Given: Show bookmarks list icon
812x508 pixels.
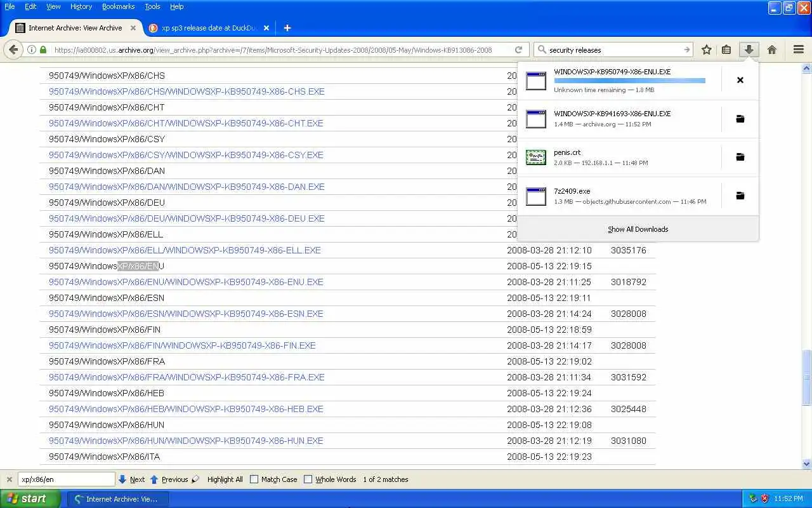Looking at the screenshot, I should [x=726, y=50].
